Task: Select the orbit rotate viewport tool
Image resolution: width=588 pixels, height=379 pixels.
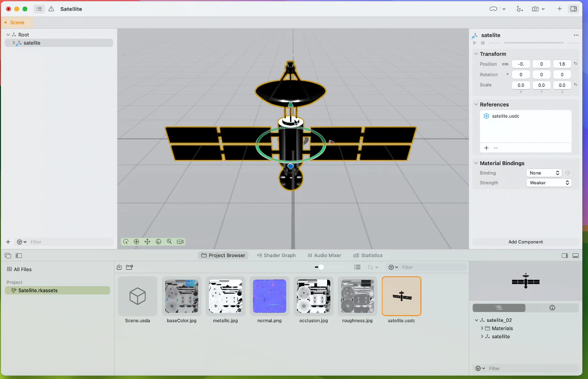Action: click(x=126, y=242)
